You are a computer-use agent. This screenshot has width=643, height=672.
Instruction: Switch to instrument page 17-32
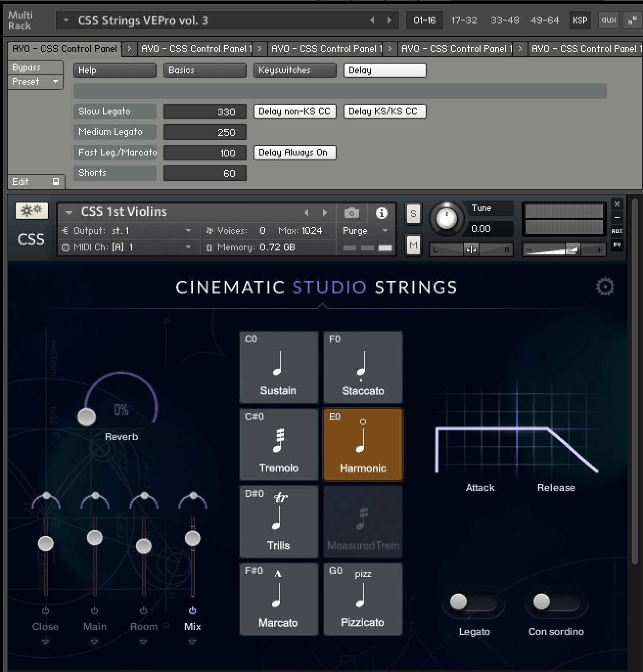pos(464,20)
